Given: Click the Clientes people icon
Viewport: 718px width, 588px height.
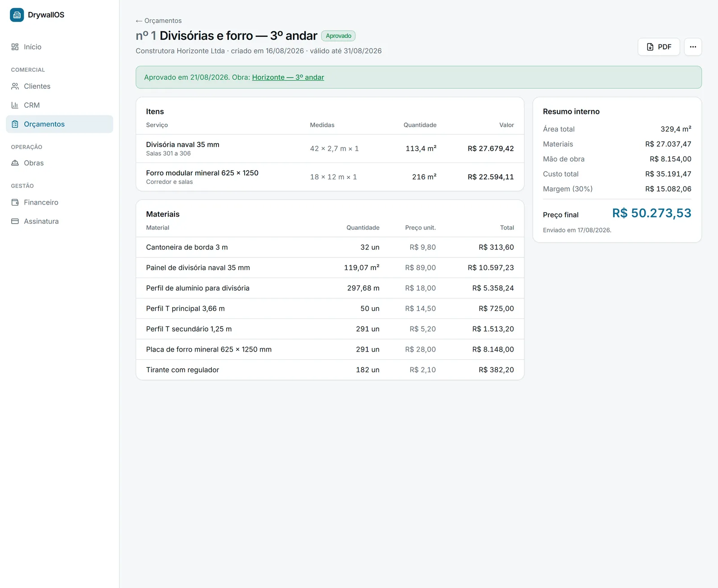Looking at the screenshot, I should pyautogui.click(x=15, y=86).
